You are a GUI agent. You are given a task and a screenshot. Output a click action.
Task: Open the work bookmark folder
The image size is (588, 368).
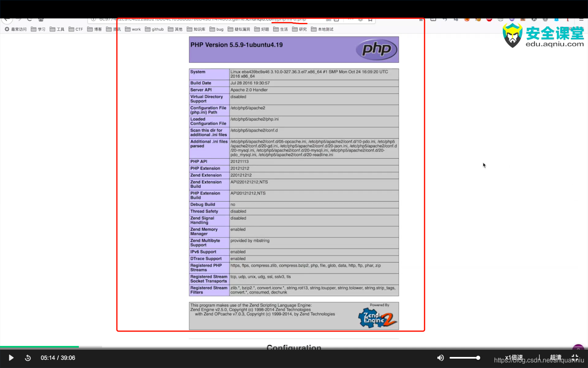133,29
